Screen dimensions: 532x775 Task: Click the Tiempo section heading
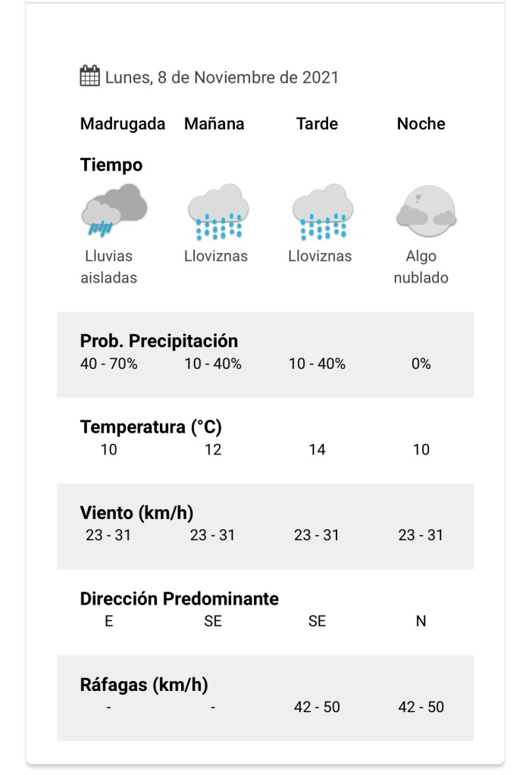click(111, 164)
